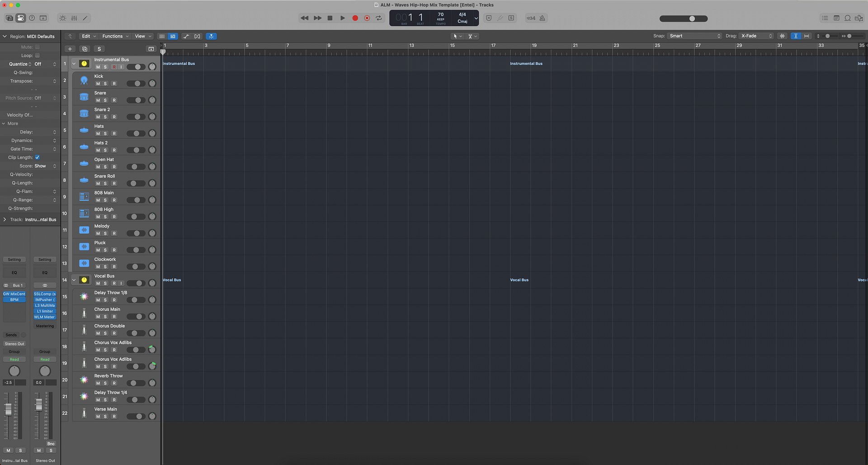This screenshot has width=868, height=465.
Task: Start recording with the Record button
Action: pyautogui.click(x=355, y=18)
